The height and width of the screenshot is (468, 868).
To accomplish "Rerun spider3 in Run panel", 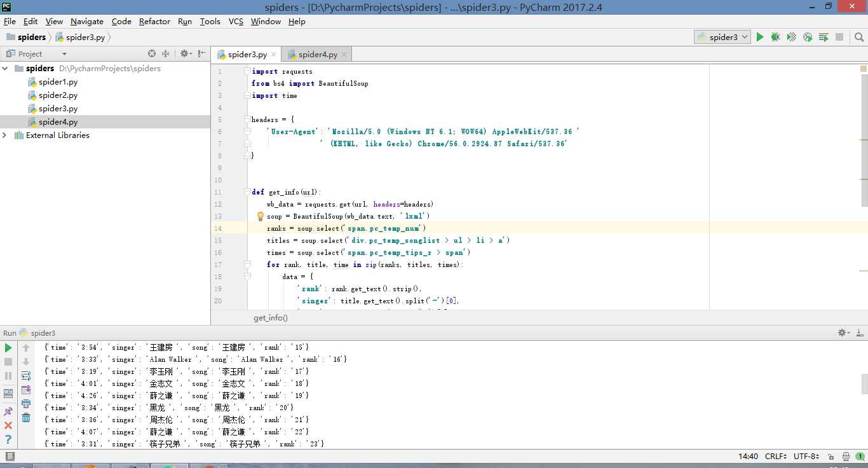I will pyautogui.click(x=8, y=348).
